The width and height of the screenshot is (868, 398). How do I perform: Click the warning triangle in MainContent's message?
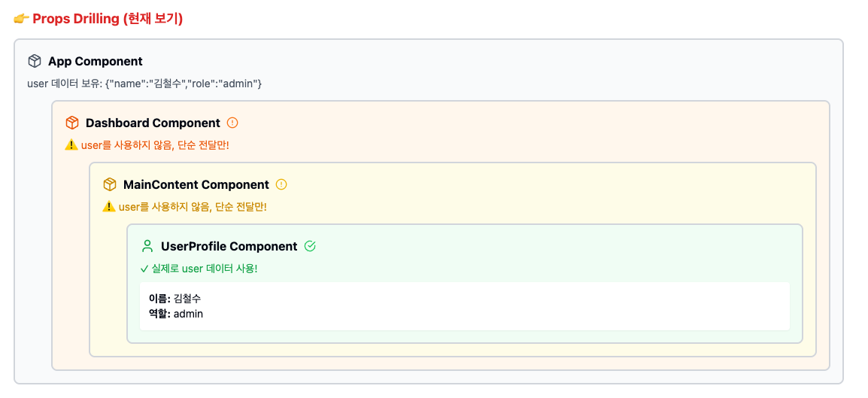[x=109, y=206]
